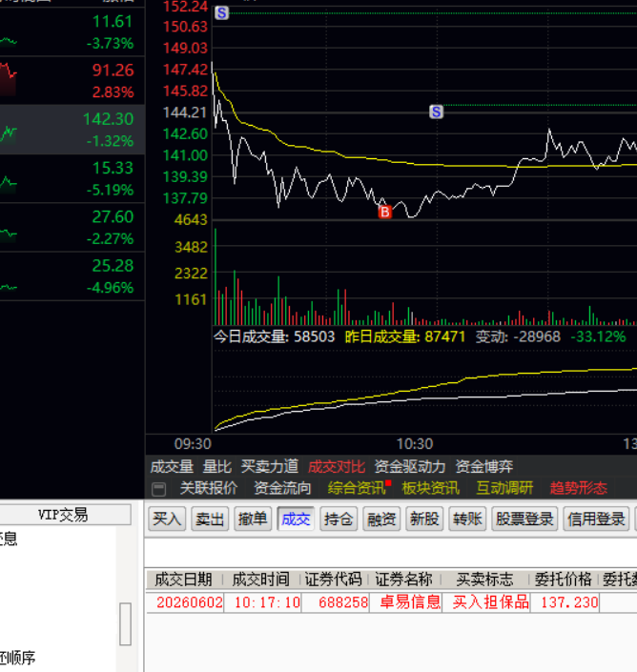
Task: Click the left panel vertical scrollbar thumb
Action: coord(125,623)
